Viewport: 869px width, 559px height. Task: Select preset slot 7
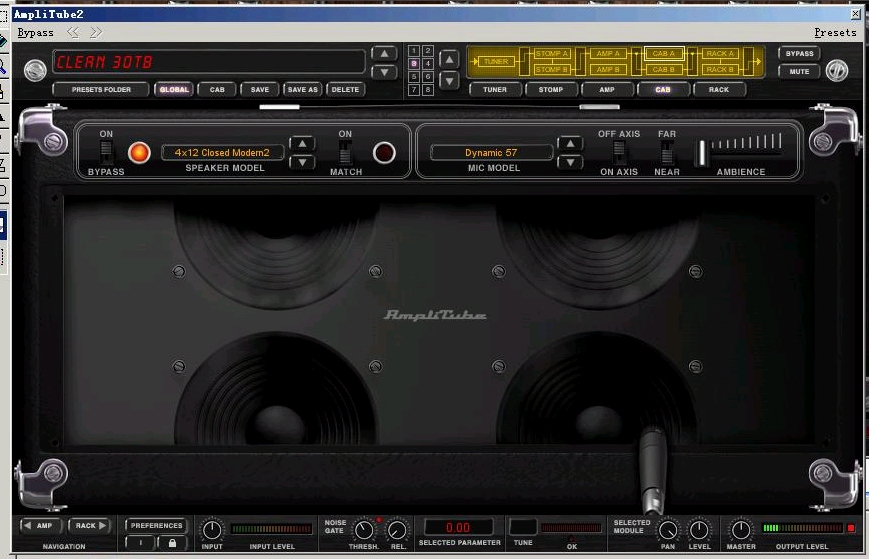click(x=414, y=90)
